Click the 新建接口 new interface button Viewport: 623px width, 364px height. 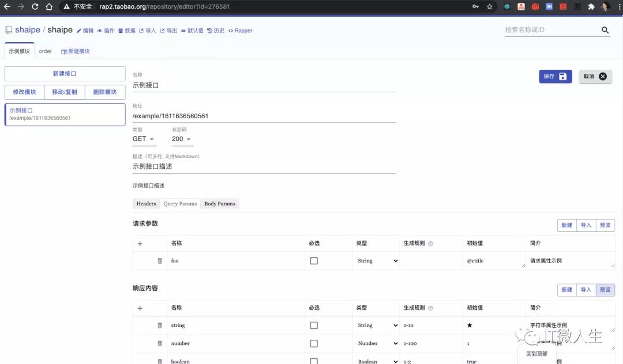pos(64,74)
